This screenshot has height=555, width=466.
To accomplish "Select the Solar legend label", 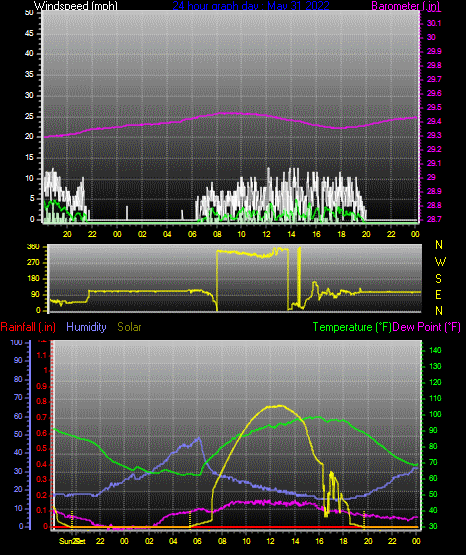I will point(130,327).
